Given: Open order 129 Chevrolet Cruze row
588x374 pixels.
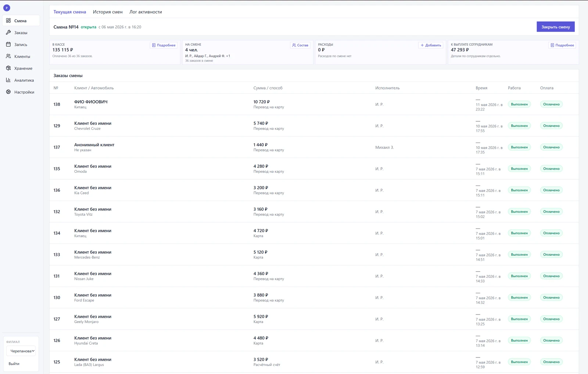Looking at the screenshot, I should pyautogui.click(x=314, y=126).
